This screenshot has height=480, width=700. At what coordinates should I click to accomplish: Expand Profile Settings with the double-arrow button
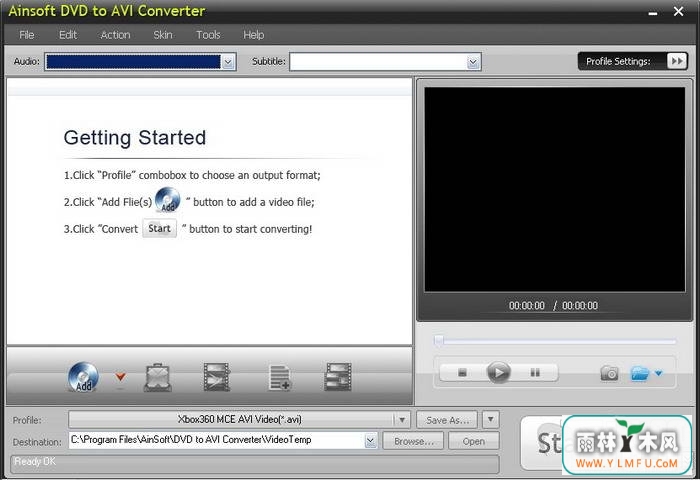point(677,61)
